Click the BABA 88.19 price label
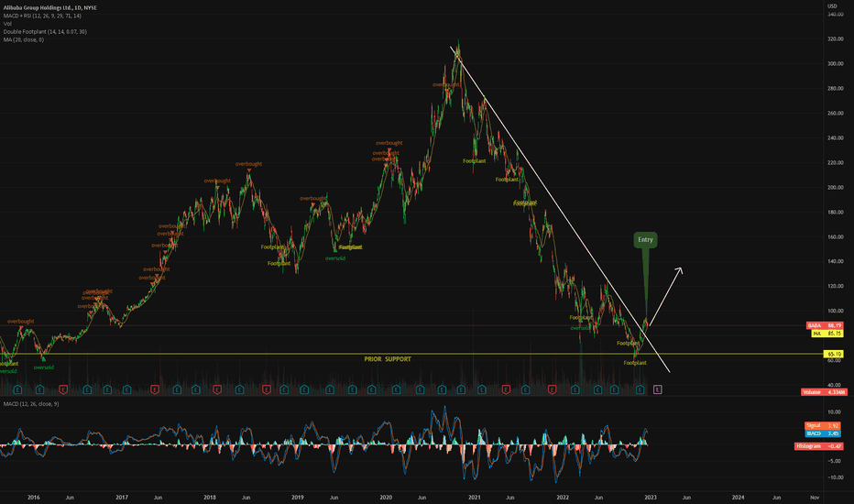This screenshot has width=854, height=504. click(x=825, y=325)
